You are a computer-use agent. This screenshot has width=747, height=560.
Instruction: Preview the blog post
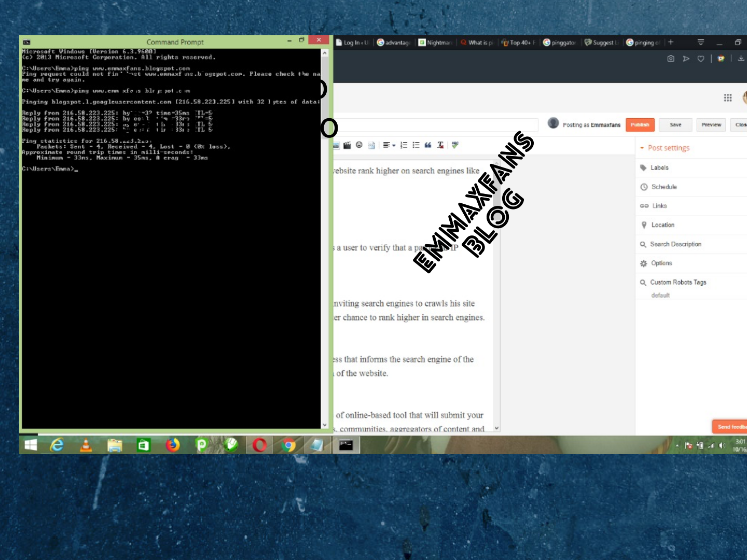point(711,124)
